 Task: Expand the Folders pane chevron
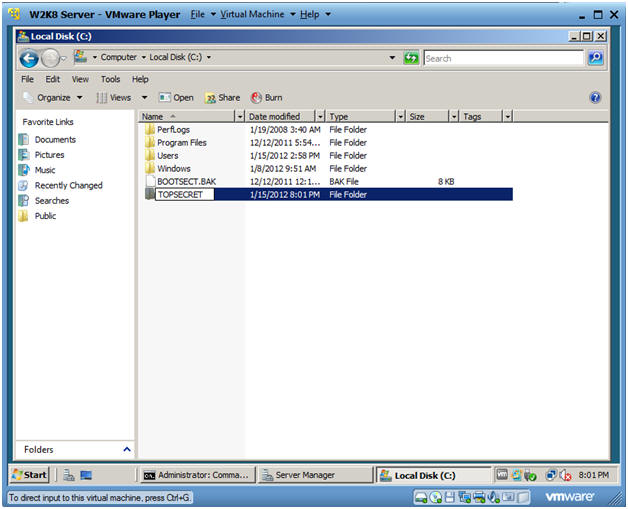click(127, 449)
